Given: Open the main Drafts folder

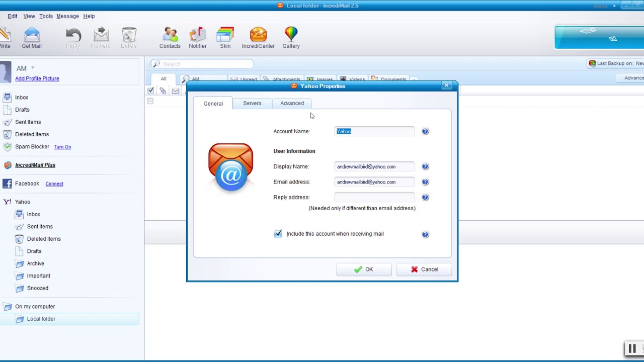Looking at the screenshot, I should click(x=22, y=110).
